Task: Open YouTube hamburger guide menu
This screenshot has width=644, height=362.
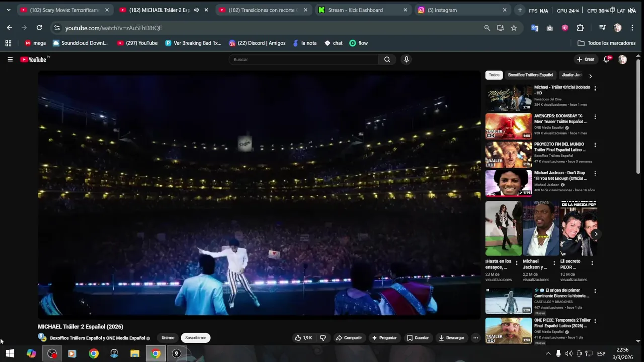Action: pyautogui.click(x=10, y=59)
